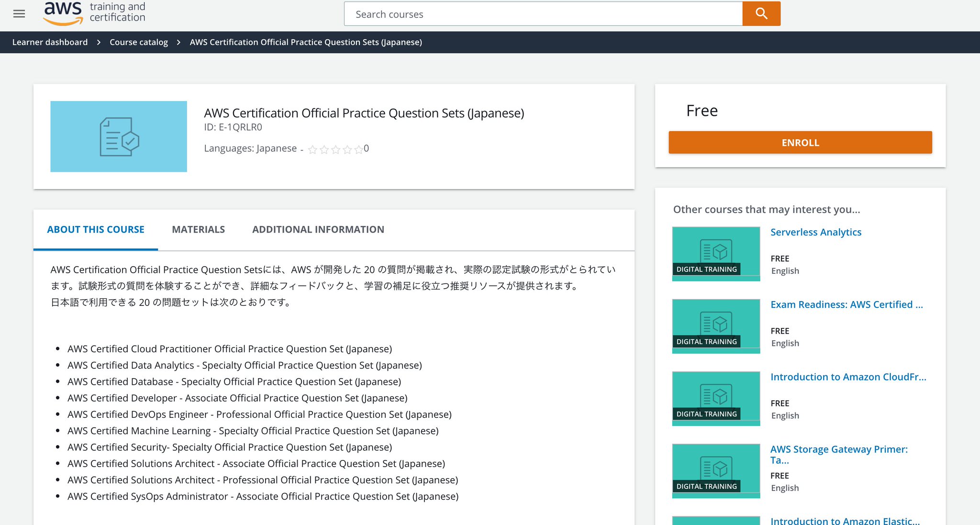Click the fifth rating star
The height and width of the screenshot is (525, 980).
(x=358, y=149)
